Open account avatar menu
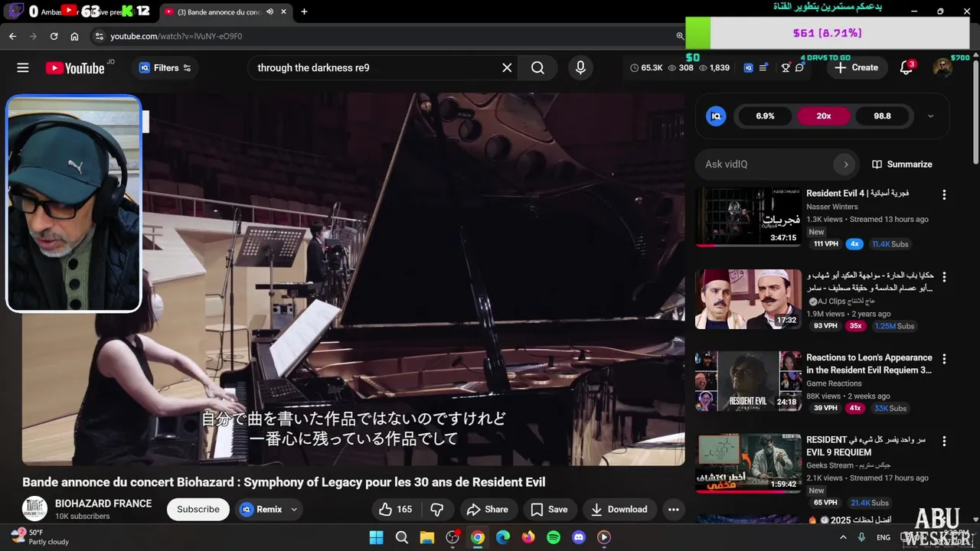 pos(942,68)
